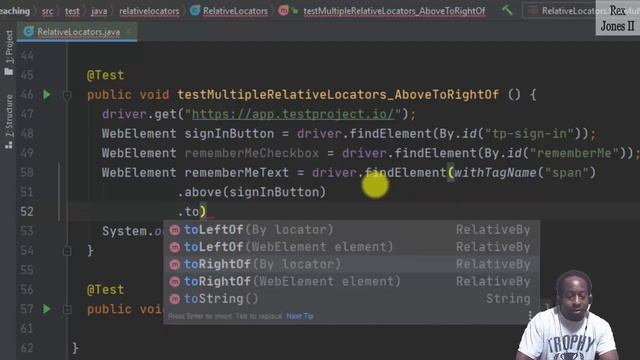Click relativelocators package in the breadcrumb
The width and height of the screenshot is (640, 360).
tap(149, 11)
